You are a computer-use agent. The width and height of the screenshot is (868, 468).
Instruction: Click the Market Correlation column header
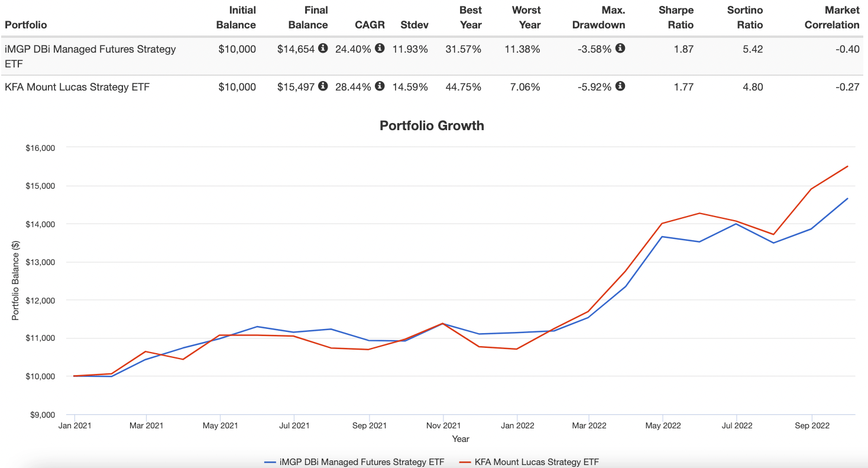pyautogui.click(x=832, y=17)
